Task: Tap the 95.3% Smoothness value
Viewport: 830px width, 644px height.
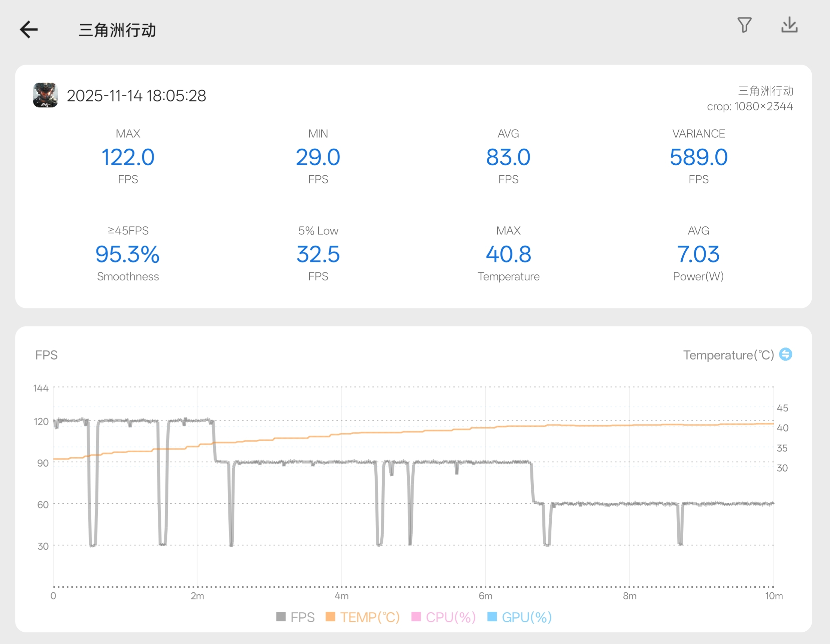Action: (128, 254)
